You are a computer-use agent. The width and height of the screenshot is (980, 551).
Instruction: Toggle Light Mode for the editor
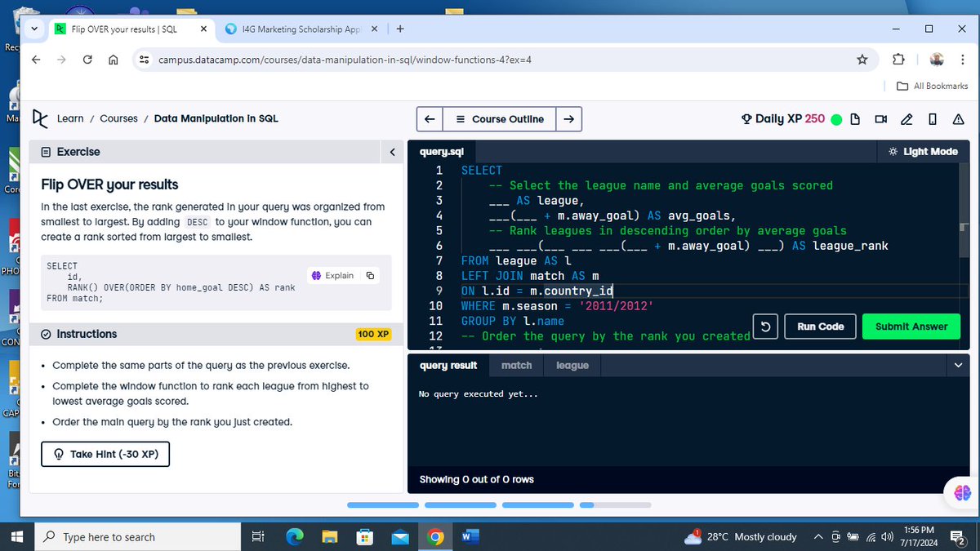923,152
